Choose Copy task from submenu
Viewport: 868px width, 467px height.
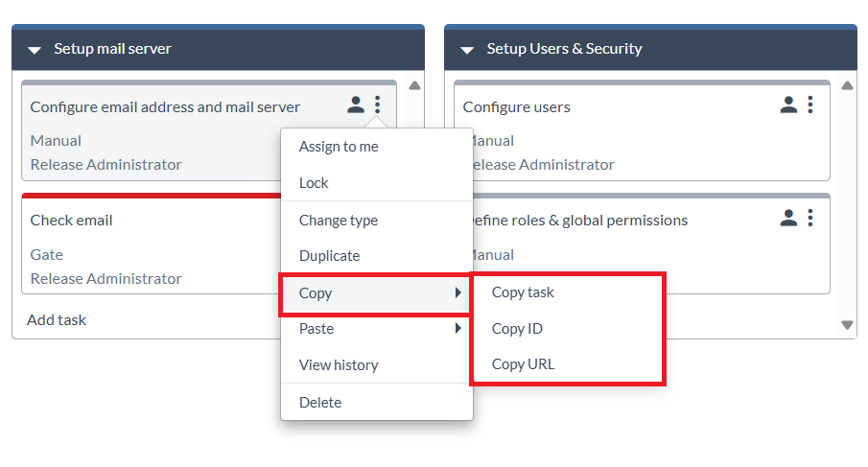point(523,292)
